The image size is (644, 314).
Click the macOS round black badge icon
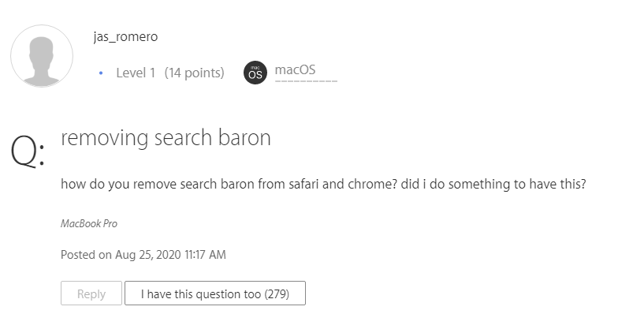[x=255, y=73]
